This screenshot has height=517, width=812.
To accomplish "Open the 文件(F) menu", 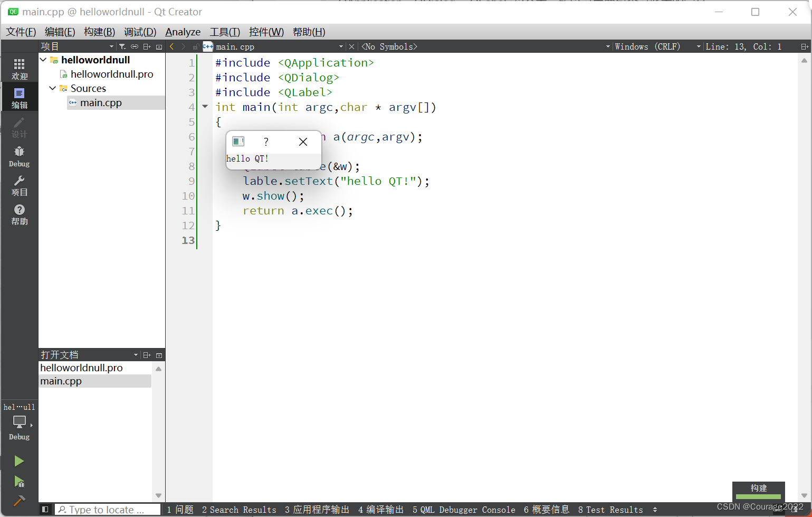I will (x=21, y=32).
